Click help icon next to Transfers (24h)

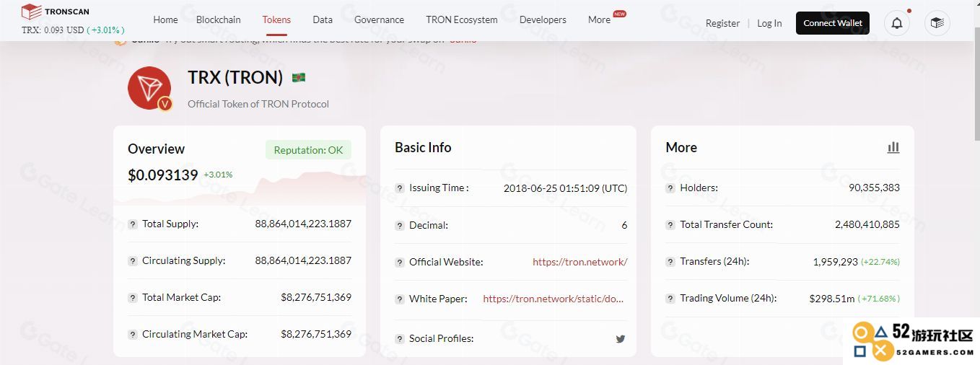[670, 262]
